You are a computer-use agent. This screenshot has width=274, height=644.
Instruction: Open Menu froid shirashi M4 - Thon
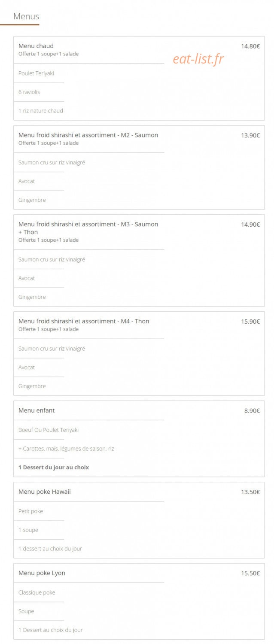84,321
